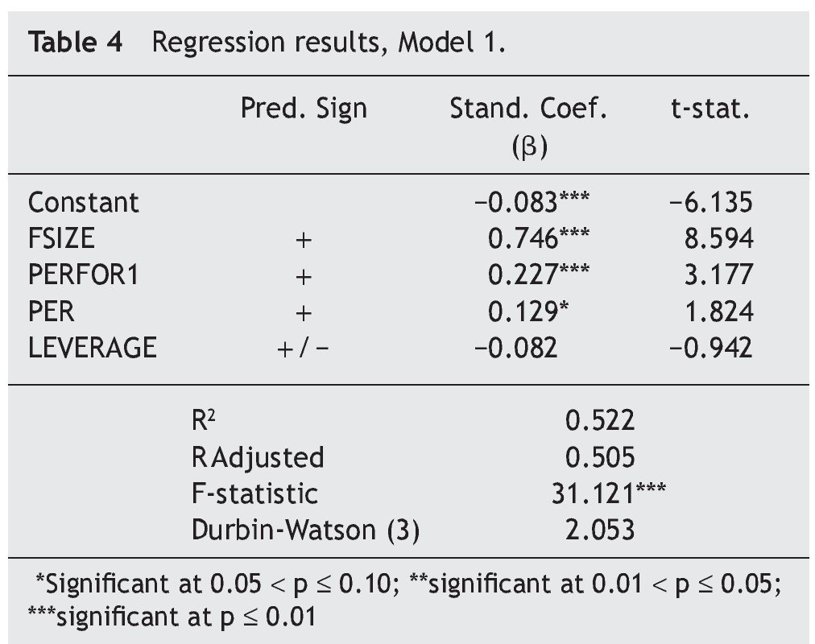Click the LEVERAGE predicted sign +/−
The image size is (815, 644).
(x=303, y=347)
